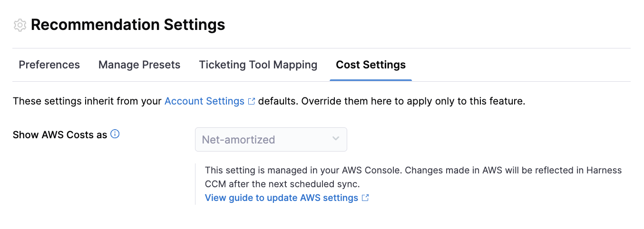Click the text starting 'These settings inherit from your'
Screen dimensions: 644x229
(87, 101)
